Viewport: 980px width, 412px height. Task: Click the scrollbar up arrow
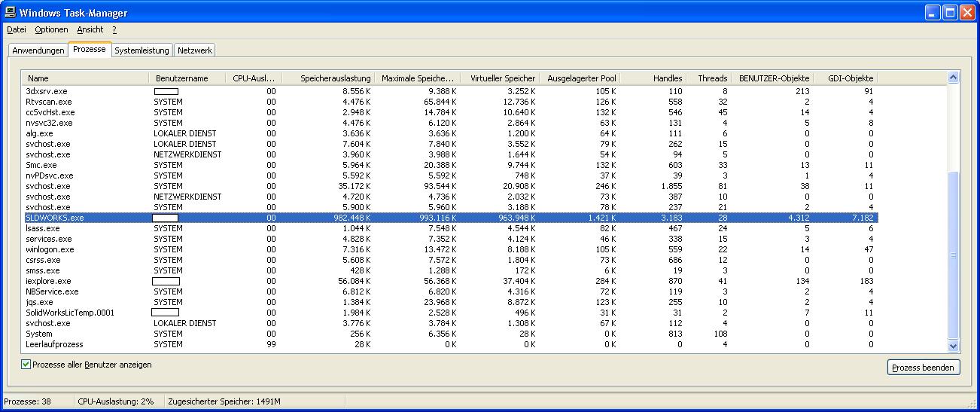954,78
